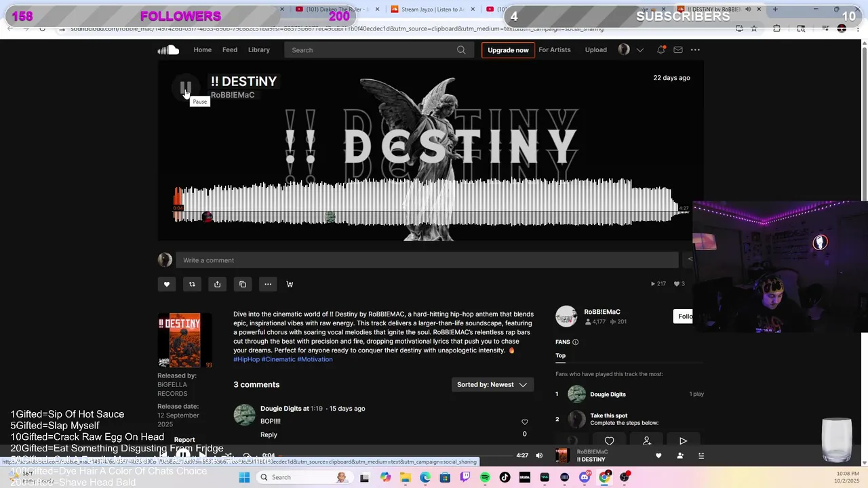
Task: Follow the artist from the player bar
Action: coord(680,455)
